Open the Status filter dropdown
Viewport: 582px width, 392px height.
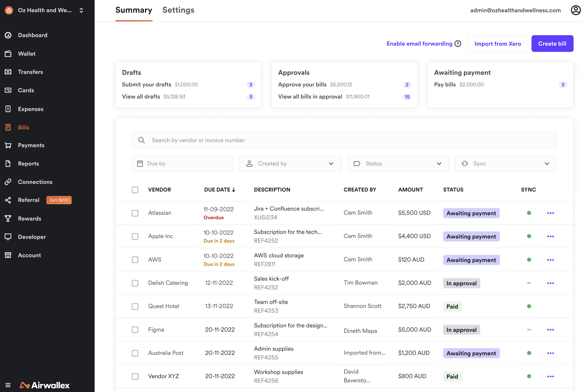[398, 164]
